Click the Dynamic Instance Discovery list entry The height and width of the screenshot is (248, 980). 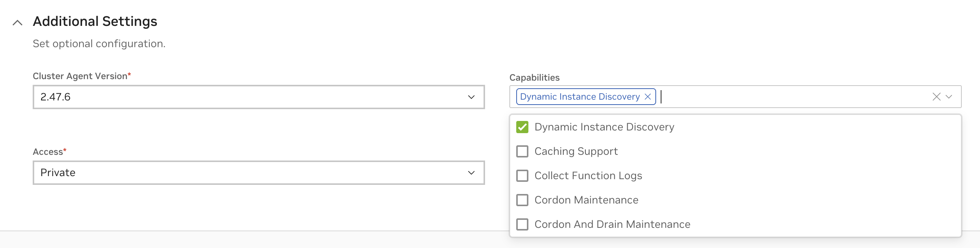click(604, 127)
